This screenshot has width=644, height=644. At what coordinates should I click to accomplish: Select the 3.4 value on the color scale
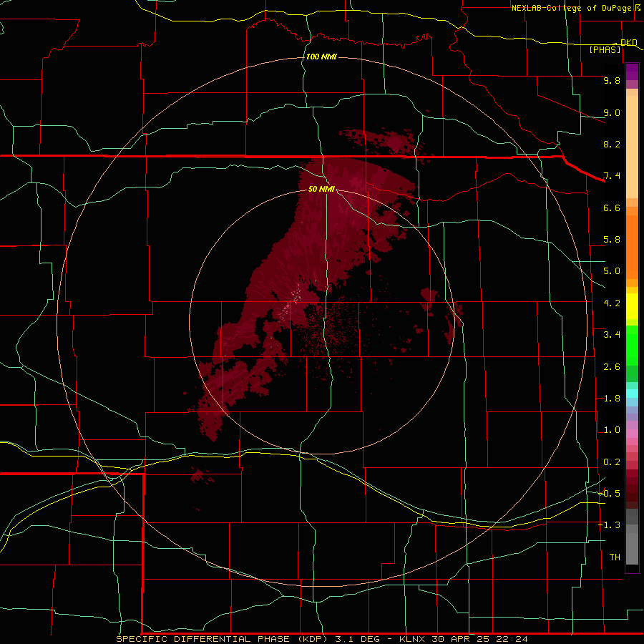click(x=612, y=335)
